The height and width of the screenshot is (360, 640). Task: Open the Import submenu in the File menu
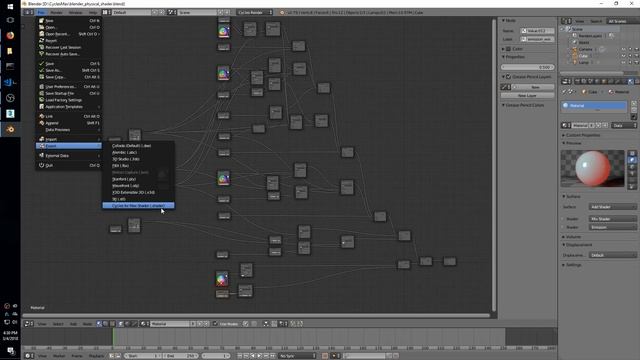tap(69, 139)
